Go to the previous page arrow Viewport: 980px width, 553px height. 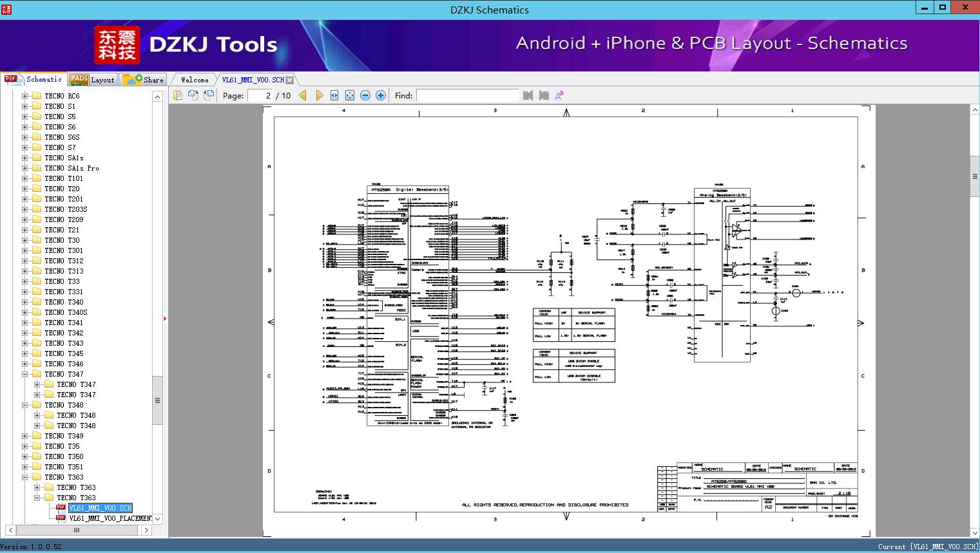pos(303,95)
